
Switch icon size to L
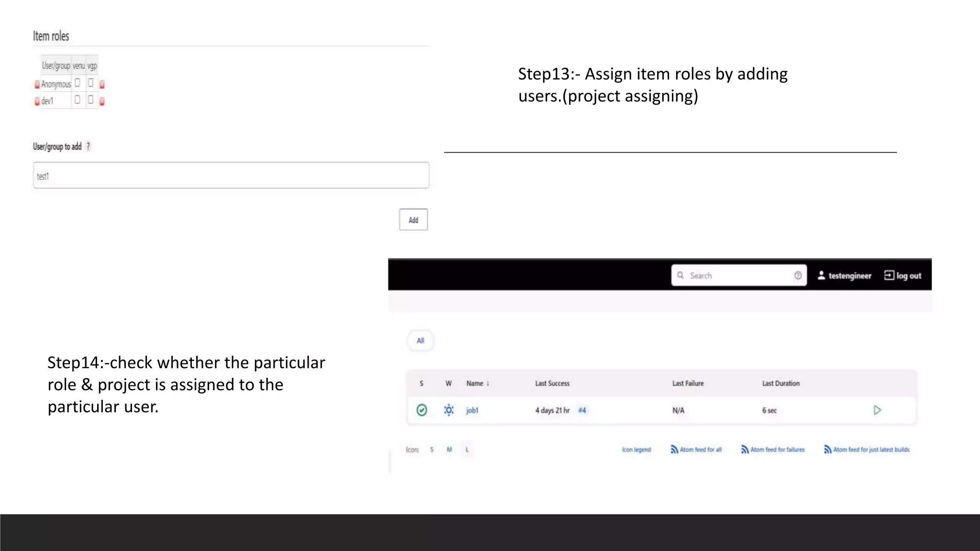point(467,450)
